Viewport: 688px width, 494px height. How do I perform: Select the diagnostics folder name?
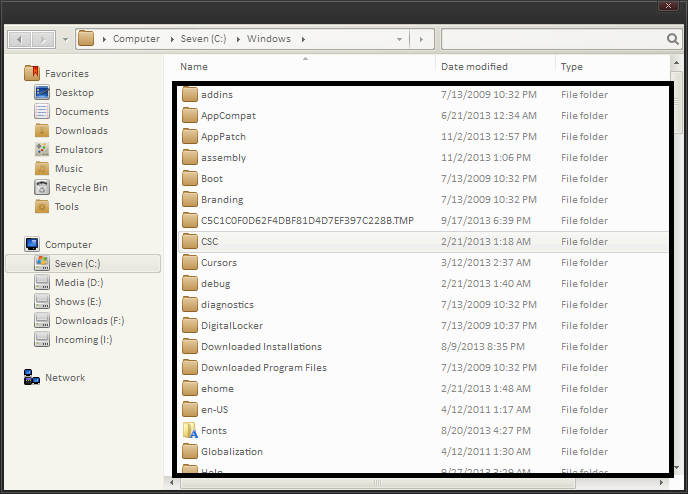227,304
